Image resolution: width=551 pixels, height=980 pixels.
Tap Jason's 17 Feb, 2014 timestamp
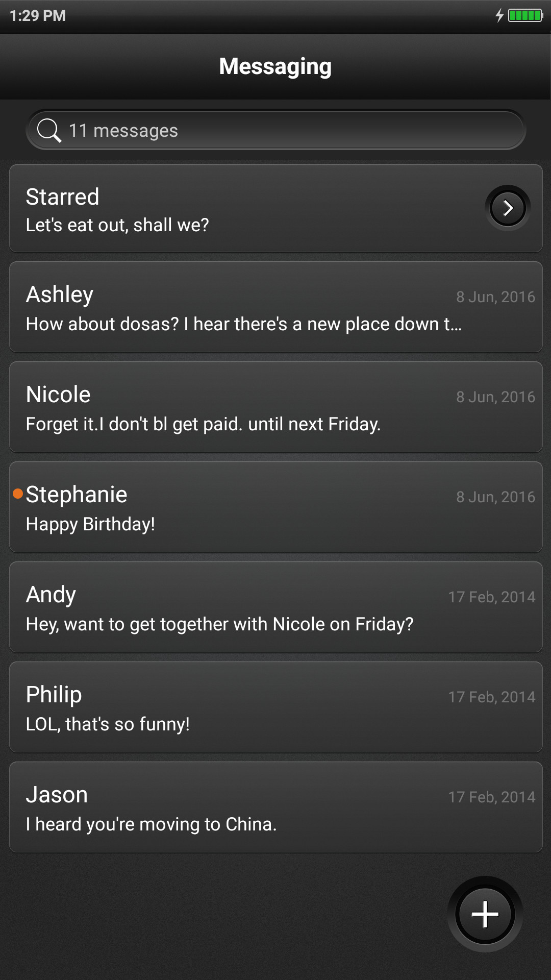coord(491,797)
